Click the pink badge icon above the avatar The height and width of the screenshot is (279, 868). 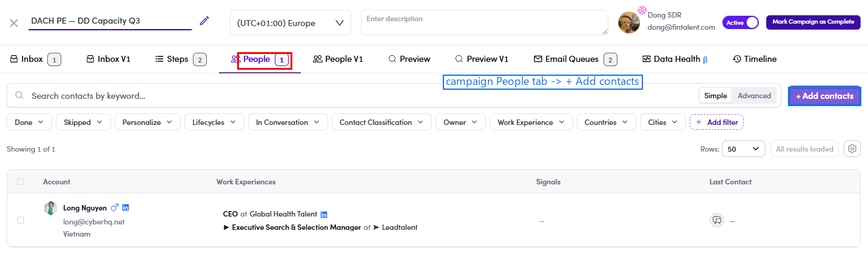[x=642, y=10]
